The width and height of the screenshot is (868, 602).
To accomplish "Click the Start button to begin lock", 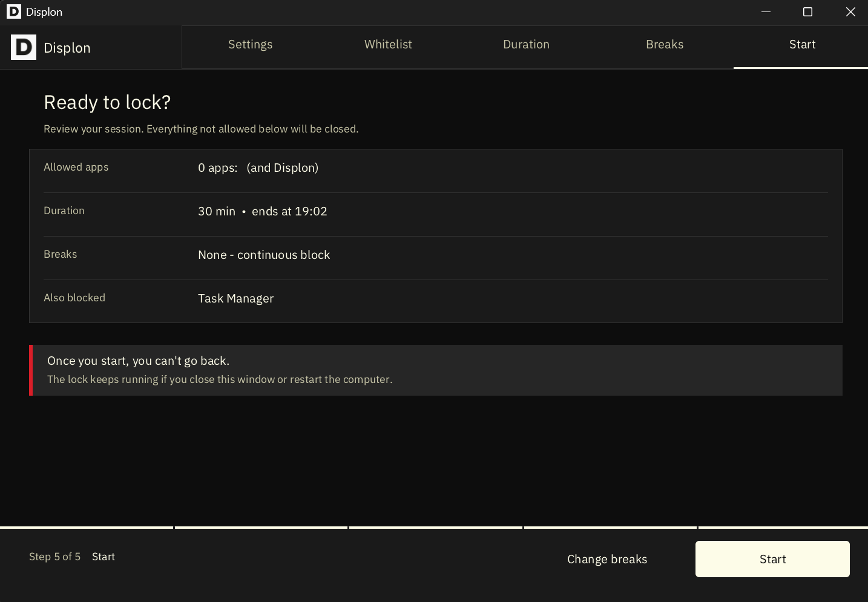I will pyautogui.click(x=772, y=559).
